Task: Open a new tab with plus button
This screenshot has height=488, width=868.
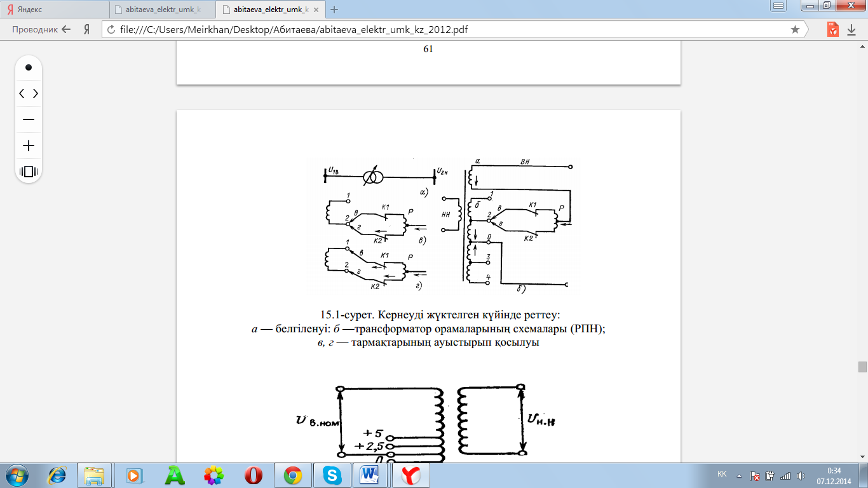Action: (334, 10)
